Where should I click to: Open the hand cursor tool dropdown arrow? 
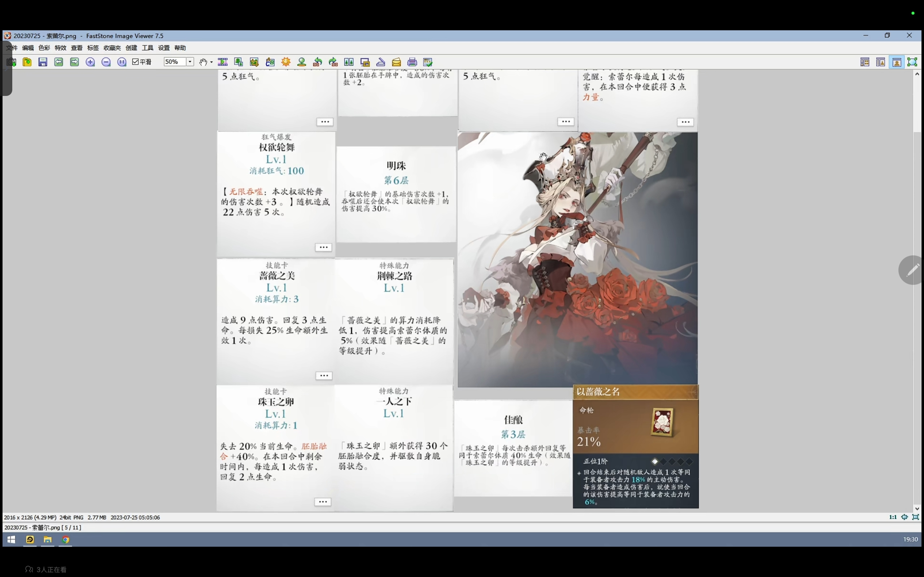(211, 62)
